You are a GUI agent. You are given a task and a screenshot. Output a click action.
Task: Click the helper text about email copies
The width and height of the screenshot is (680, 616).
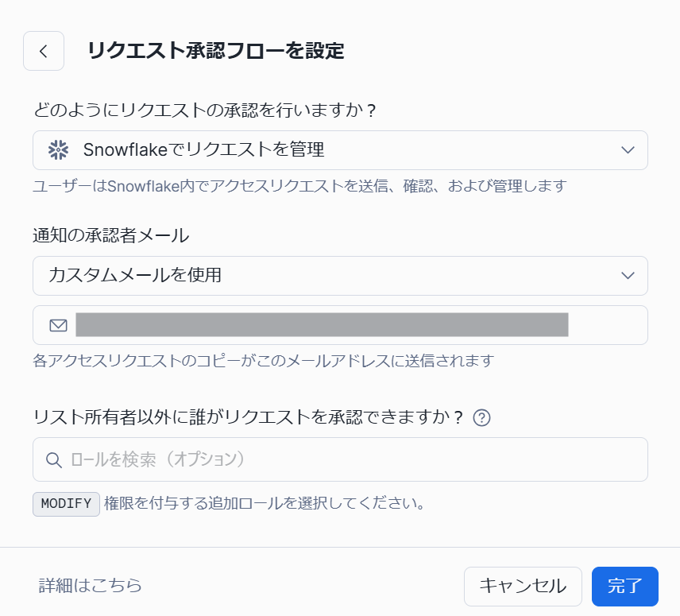[263, 361]
